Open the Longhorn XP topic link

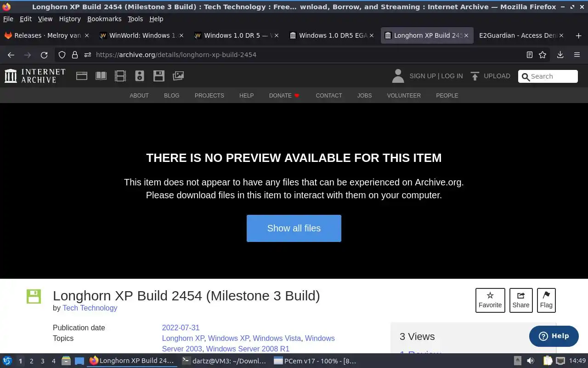[x=183, y=339]
